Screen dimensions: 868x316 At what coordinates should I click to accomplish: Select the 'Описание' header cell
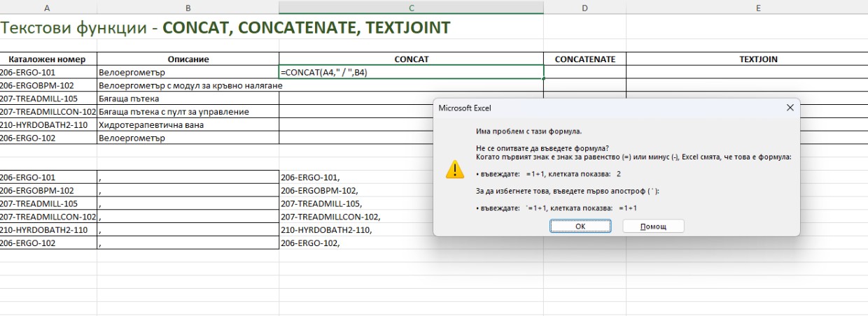[188, 59]
